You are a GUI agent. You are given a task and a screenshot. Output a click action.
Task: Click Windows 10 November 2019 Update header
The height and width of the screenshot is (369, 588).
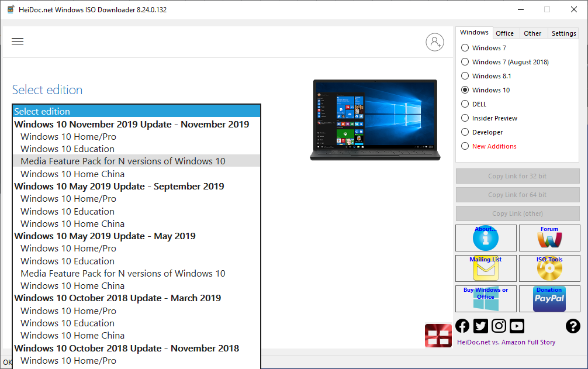[x=137, y=124]
